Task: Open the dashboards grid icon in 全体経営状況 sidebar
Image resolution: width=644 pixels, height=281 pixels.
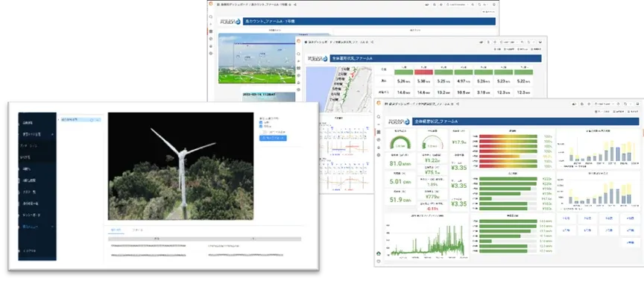Action: tap(378, 132)
